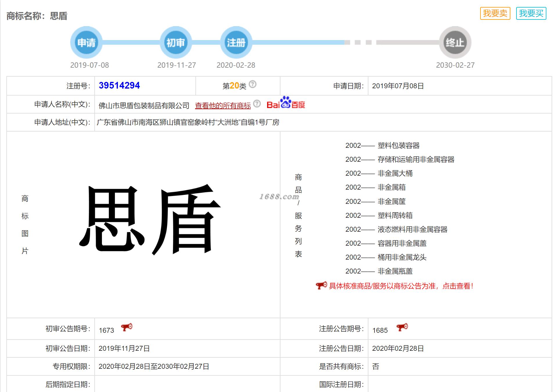558x392 pixels.
Task: Select timeline date 2030-02-27
Action: click(455, 65)
